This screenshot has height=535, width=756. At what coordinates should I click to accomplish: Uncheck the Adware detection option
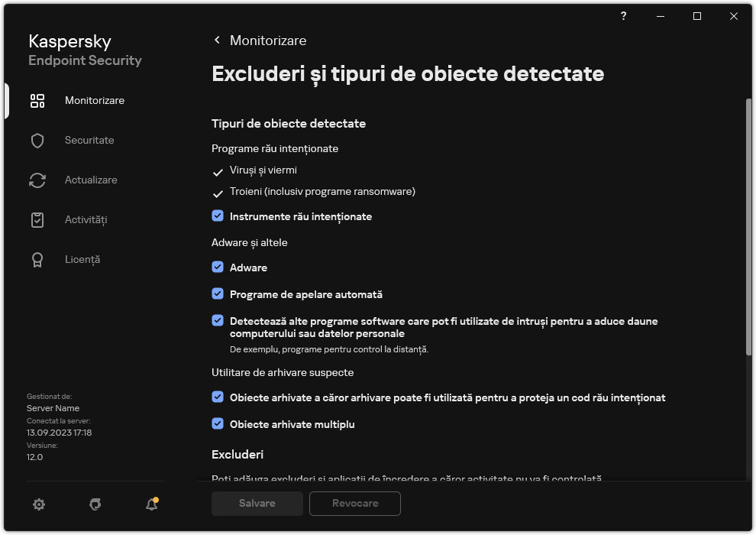point(218,267)
